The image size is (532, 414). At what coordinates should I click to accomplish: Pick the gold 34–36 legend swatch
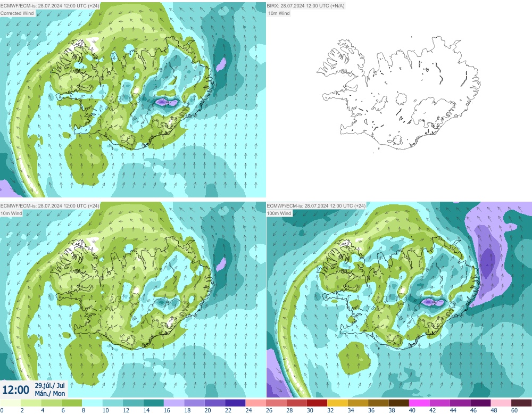[x=358, y=403]
